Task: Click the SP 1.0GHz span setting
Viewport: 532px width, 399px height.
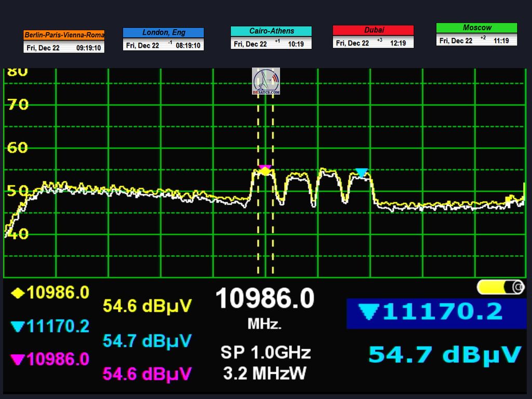Action: [265, 353]
